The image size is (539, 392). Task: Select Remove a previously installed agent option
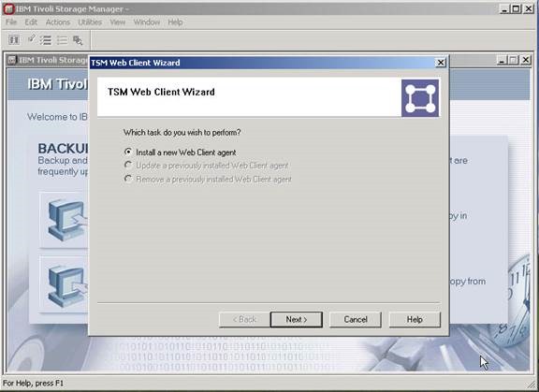[x=208, y=179]
